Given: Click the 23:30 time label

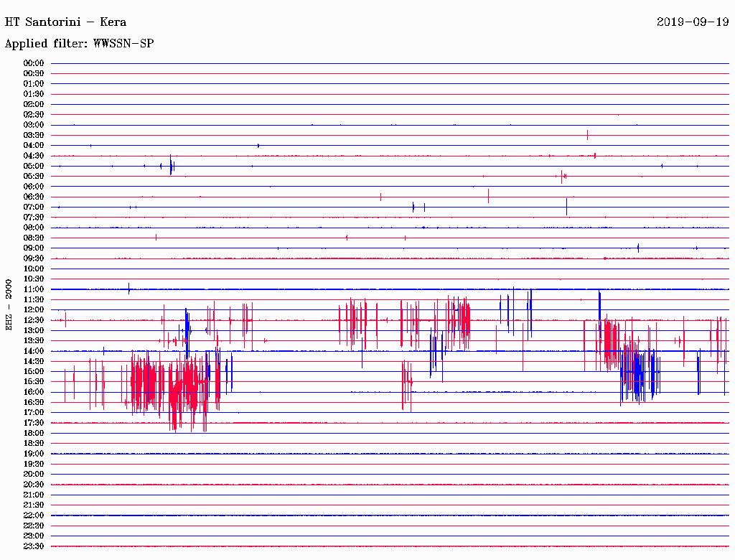Looking at the screenshot, I should pos(34,546).
